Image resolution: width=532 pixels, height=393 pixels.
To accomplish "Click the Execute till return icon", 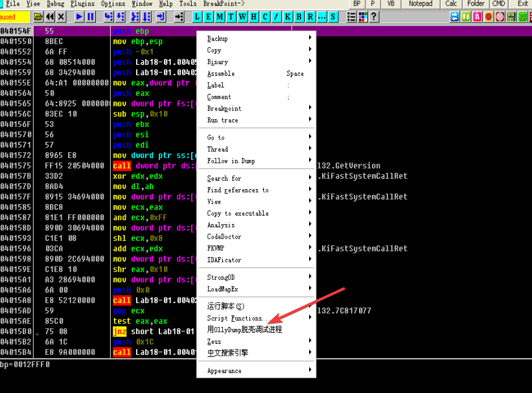I will [x=161, y=17].
